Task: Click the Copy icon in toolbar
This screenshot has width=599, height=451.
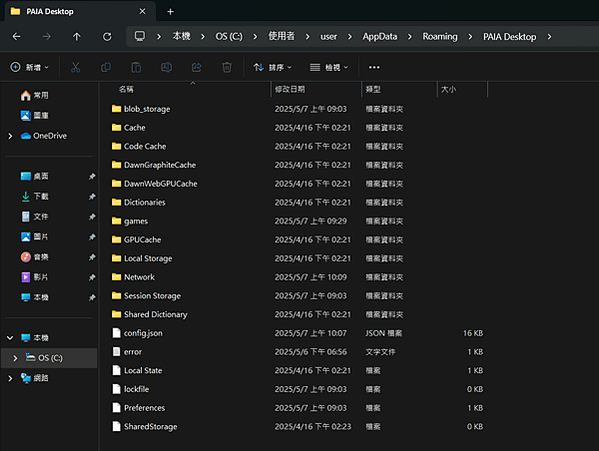Action: 106,68
